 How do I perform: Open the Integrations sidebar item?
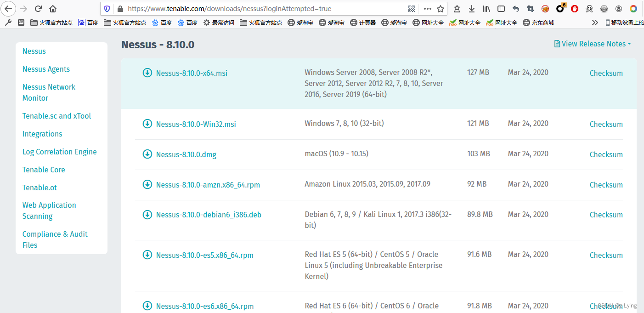pyautogui.click(x=42, y=134)
